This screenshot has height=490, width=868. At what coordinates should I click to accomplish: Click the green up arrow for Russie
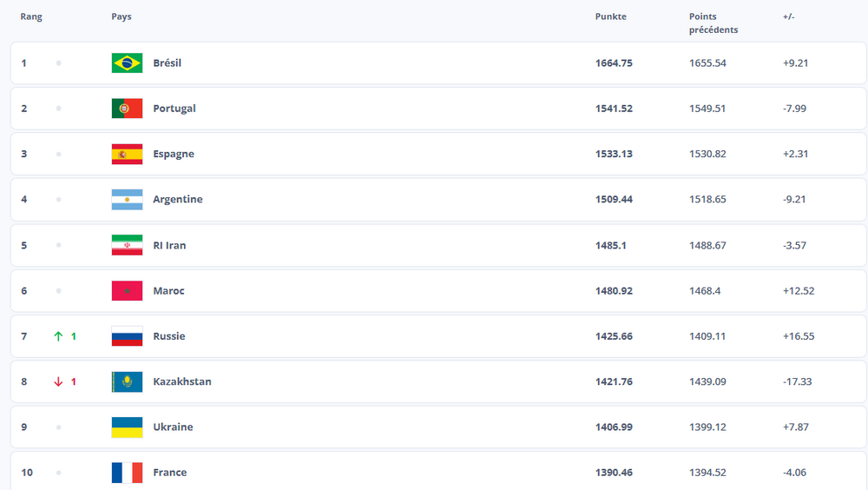[58, 336]
